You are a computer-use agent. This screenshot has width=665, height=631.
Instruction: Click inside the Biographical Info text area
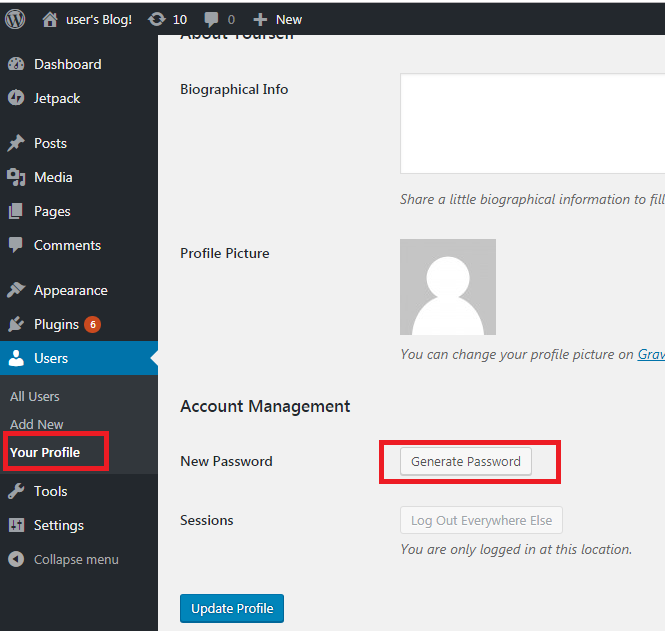[x=532, y=123]
